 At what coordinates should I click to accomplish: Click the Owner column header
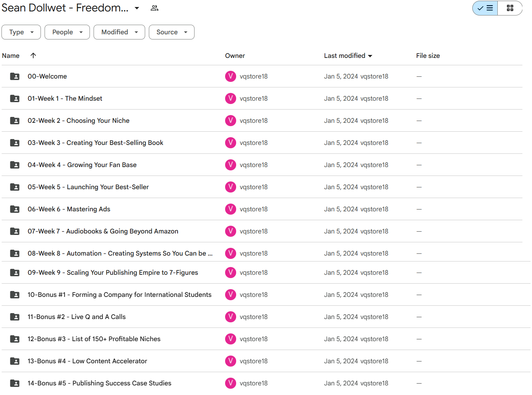tap(235, 56)
